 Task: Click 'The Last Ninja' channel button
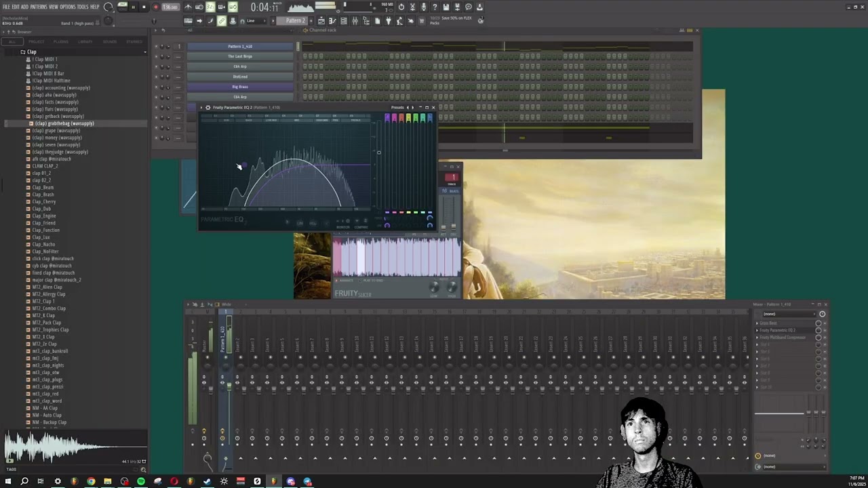(x=240, y=56)
